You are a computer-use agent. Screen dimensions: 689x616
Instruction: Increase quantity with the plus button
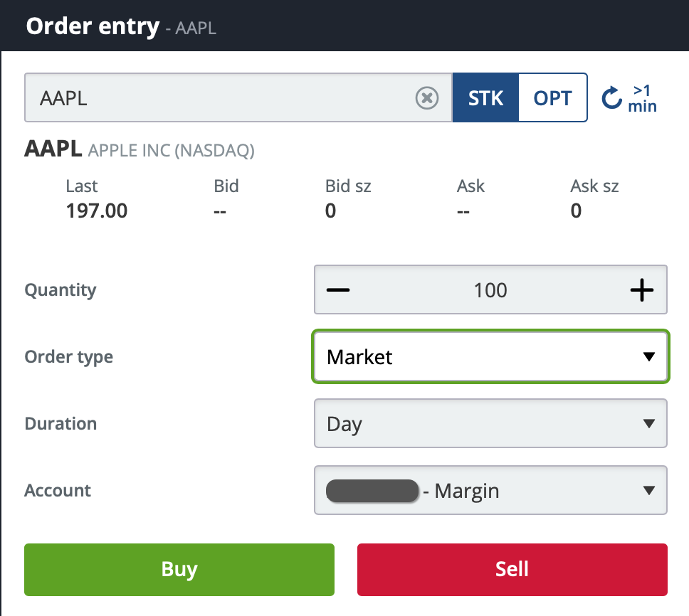click(641, 290)
